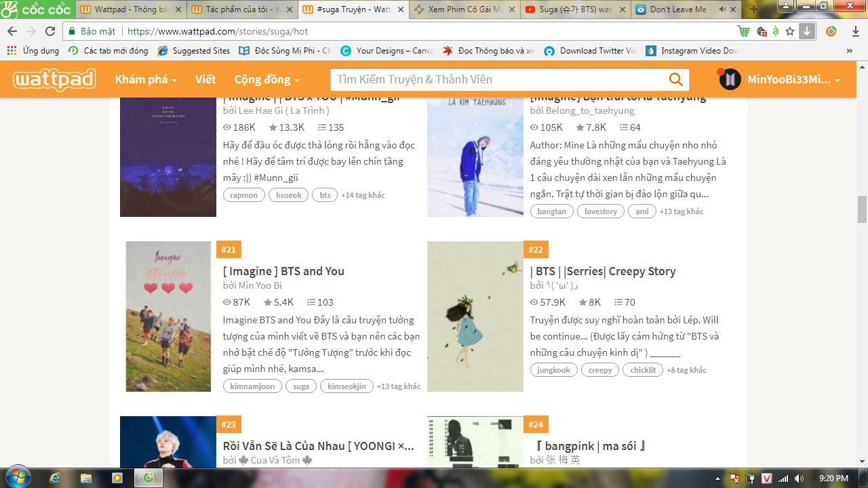Click the kimnamjoon tag
The height and width of the screenshot is (488, 868).
click(x=252, y=386)
